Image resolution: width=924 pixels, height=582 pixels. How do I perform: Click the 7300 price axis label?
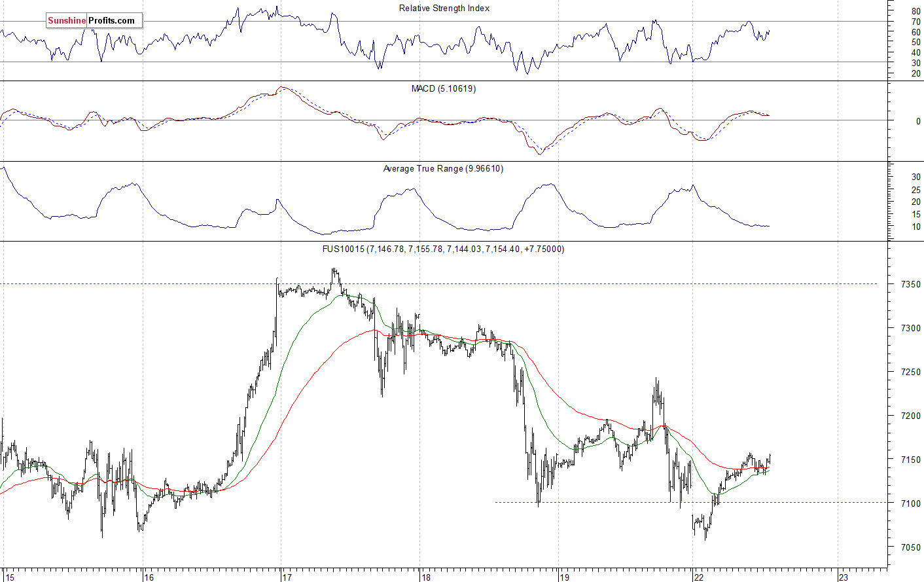[x=910, y=329]
